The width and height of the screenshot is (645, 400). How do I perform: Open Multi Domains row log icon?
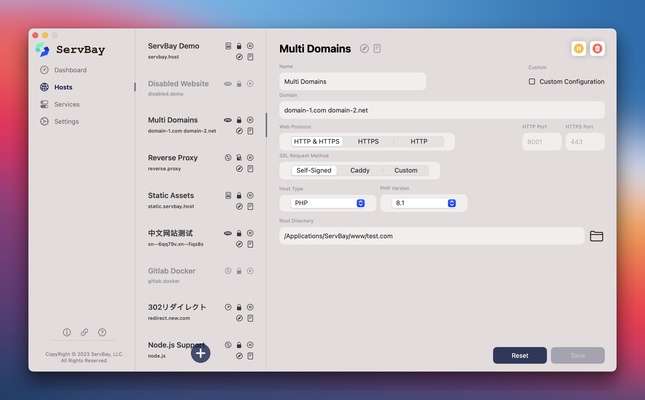click(250, 131)
